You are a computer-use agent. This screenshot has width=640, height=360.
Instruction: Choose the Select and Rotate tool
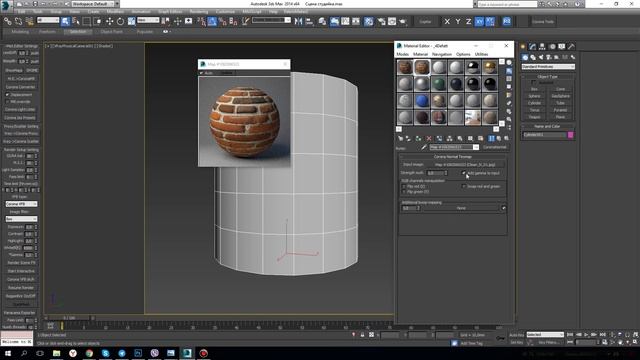120,21
